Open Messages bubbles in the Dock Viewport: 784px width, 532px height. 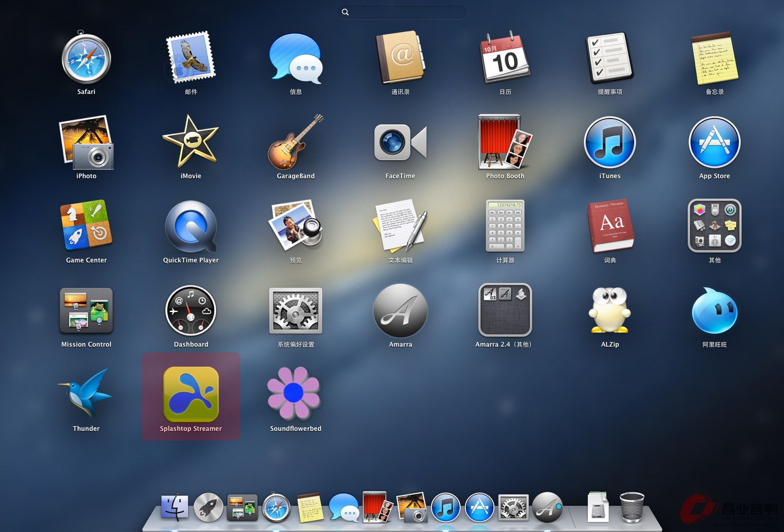coord(344,507)
